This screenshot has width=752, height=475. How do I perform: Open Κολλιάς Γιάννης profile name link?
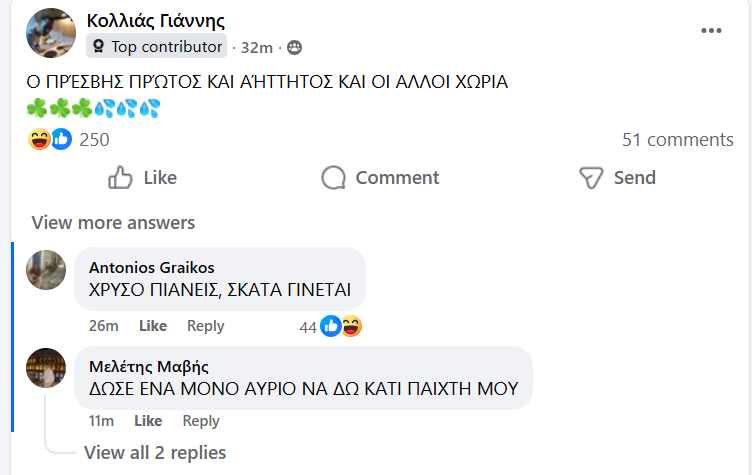pos(155,21)
